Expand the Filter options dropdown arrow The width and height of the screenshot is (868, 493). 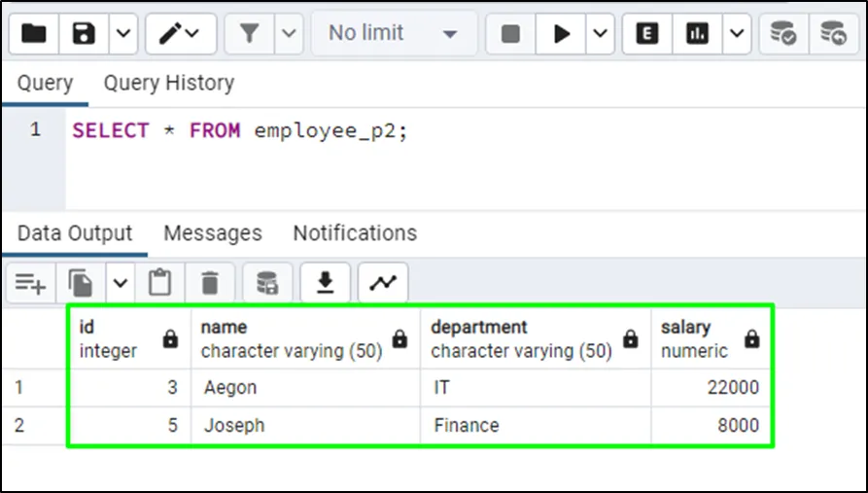click(289, 34)
